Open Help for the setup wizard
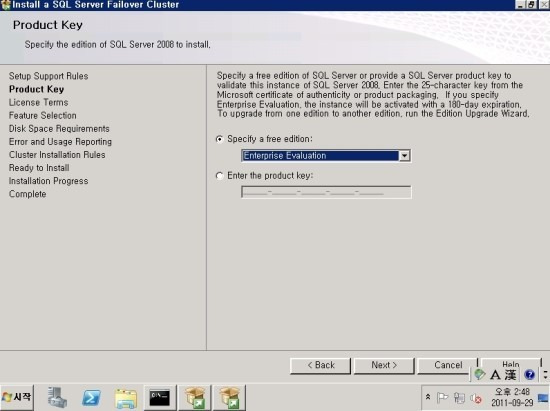This screenshot has height=411, width=550. pyautogui.click(x=511, y=363)
